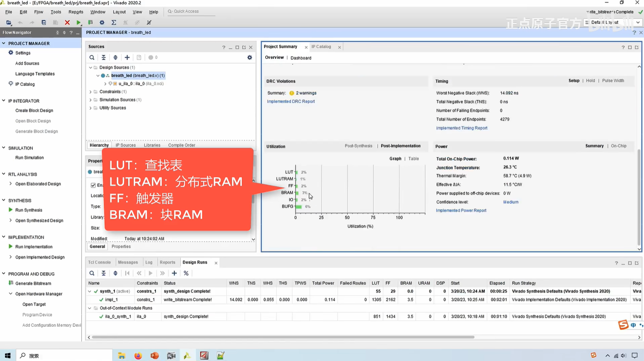Click the Copy icon in main toolbar
Viewport: 644px width, 361px height.
pos(44,22)
